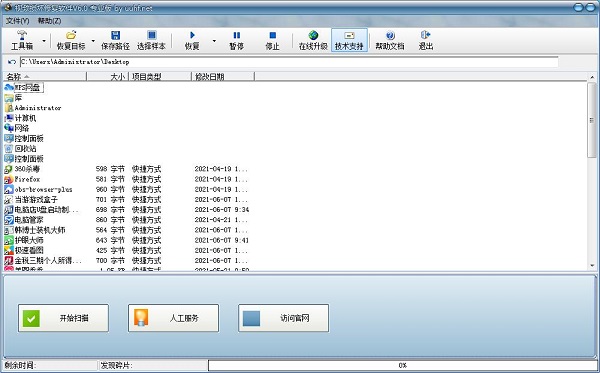Sort by the 修改日期 column header
This screenshot has height=373, width=600.
[x=223, y=77]
